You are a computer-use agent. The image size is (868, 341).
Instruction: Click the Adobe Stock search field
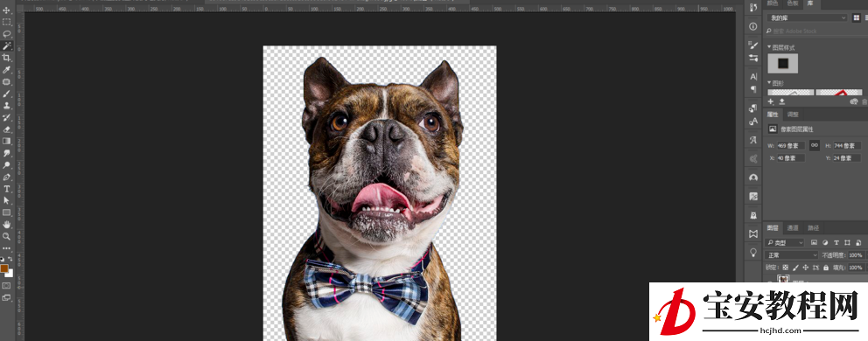(817, 31)
